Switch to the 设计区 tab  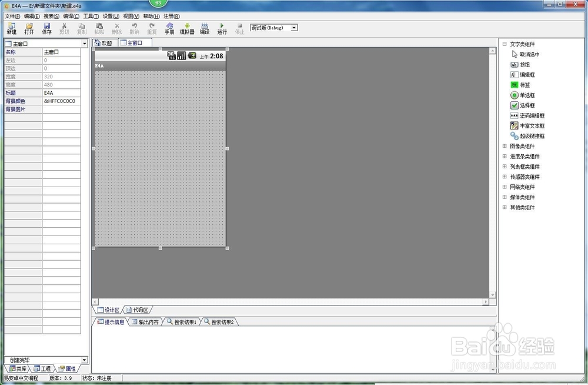click(x=108, y=310)
